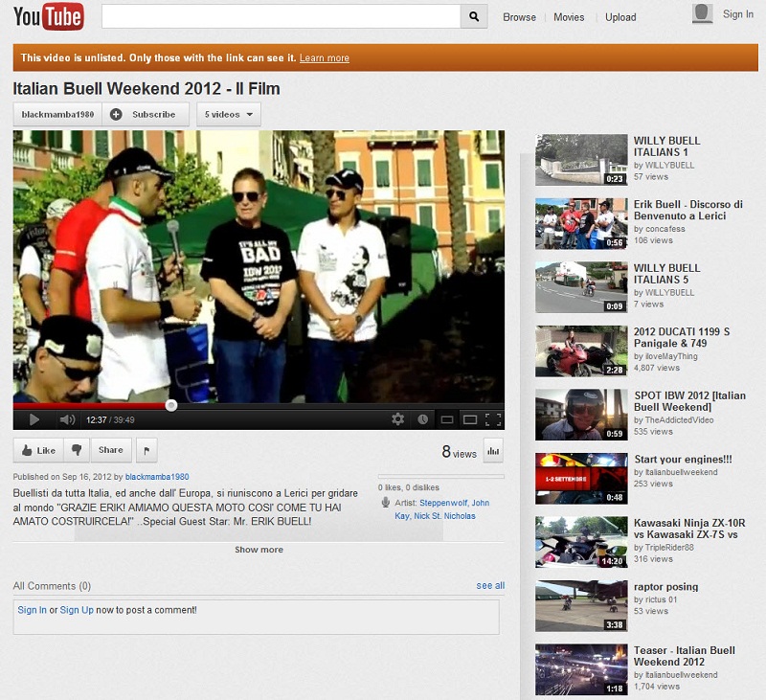Go to the Movies menu item
This screenshot has width=766, height=700.
(x=569, y=17)
